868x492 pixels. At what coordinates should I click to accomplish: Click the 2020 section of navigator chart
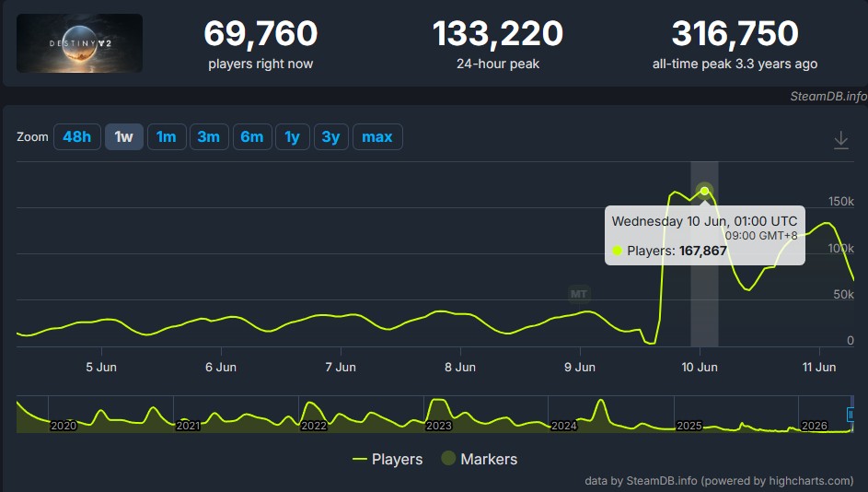(x=64, y=426)
